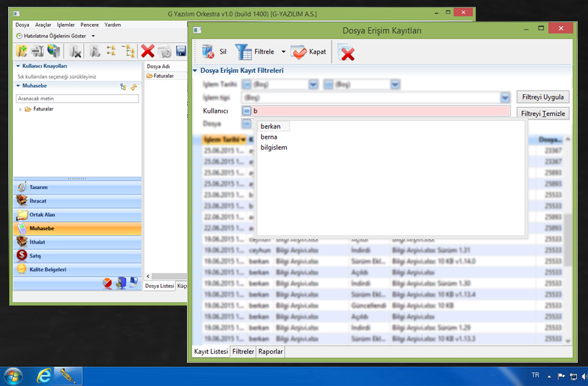Viewport: 588px width, 386px height.
Task: Click the blue floppy disk save icon
Action: (x=181, y=51)
